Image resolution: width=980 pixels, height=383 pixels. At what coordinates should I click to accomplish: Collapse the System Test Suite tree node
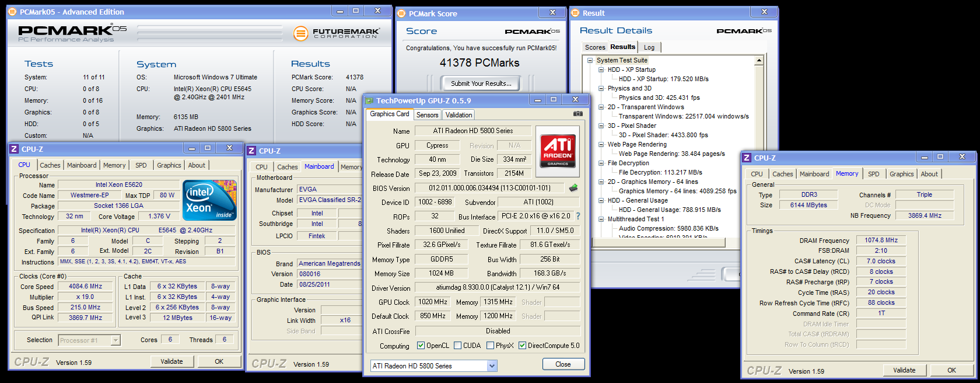[590, 60]
